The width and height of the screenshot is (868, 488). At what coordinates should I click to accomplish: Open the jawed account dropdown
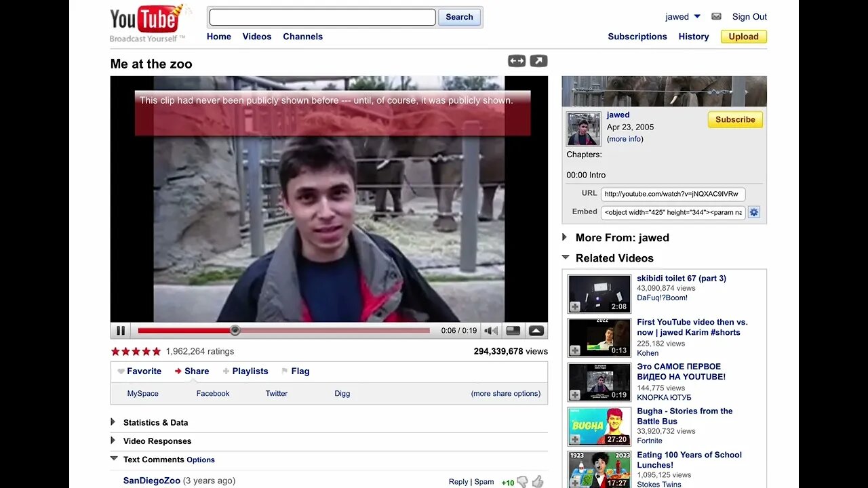pos(697,16)
